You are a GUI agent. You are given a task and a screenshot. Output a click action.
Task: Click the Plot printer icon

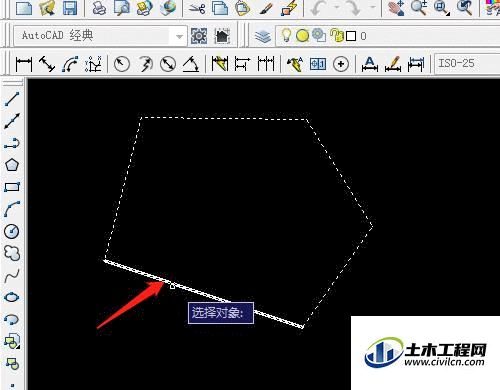point(99,7)
